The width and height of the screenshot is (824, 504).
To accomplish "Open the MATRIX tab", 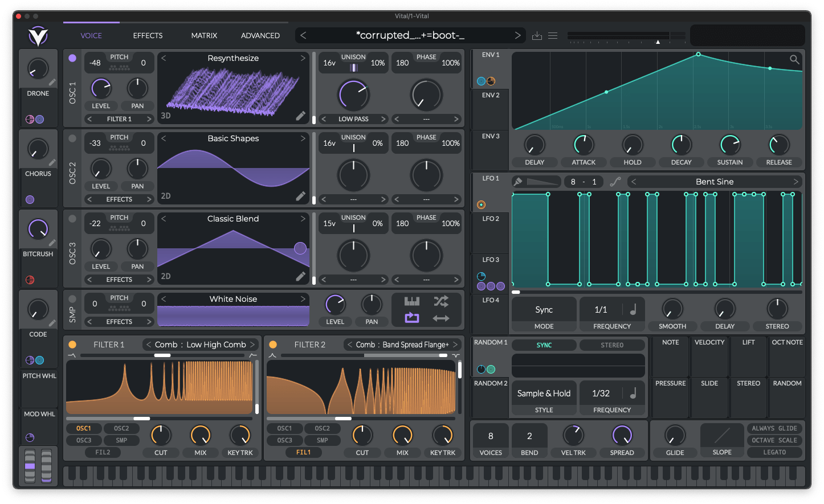I will (x=204, y=35).
